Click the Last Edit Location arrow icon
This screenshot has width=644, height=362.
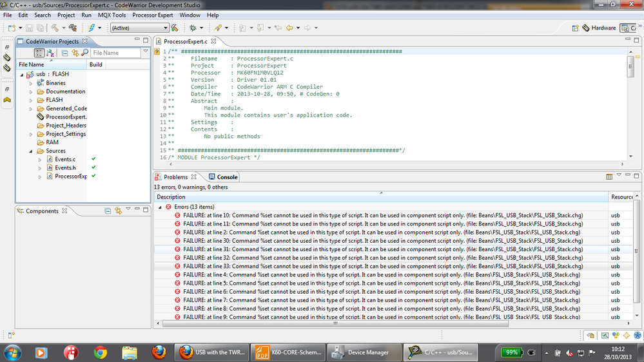[278, 28]
